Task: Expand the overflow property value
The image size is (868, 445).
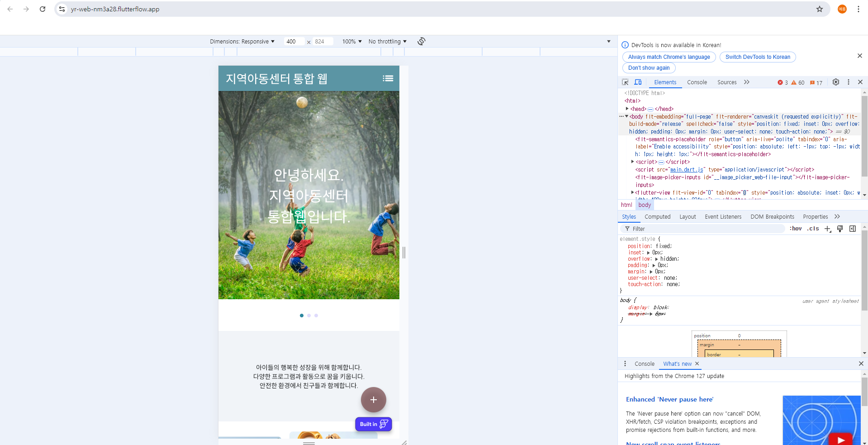Action: click(x=656, y=259)
